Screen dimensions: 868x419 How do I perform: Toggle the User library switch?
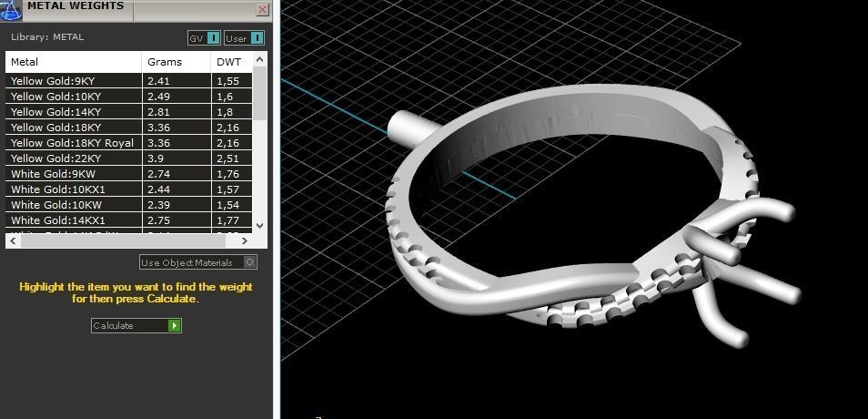tap(244, 38)
